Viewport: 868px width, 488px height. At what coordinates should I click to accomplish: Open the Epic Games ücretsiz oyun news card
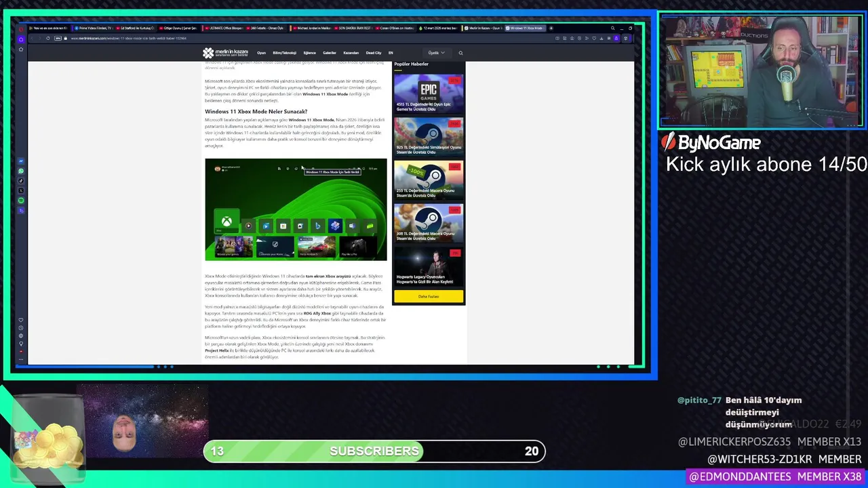(x=429, y=94)
